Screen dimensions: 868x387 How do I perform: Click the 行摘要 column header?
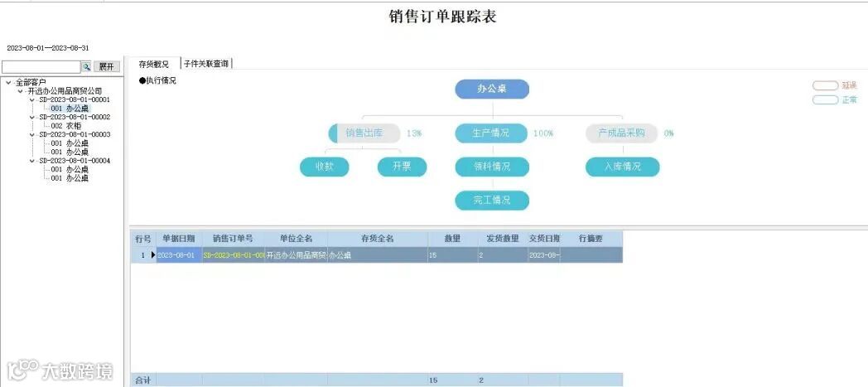(x=591, y=239)
